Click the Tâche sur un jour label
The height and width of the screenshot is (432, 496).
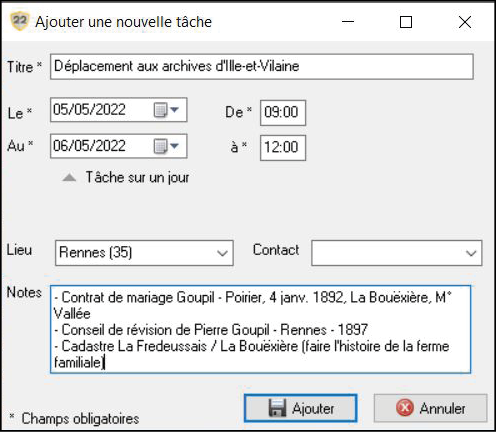coord(137,177)
